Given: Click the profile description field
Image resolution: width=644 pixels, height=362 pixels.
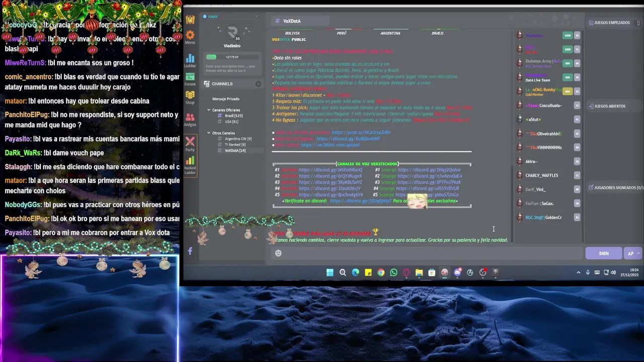Looking at the screenshot, I should pyautogui.click(x=231, y=68).
